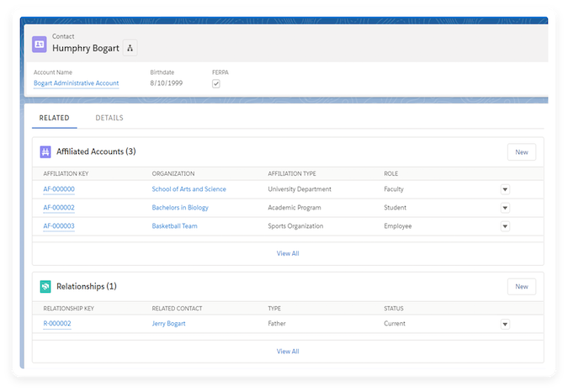568x392 pixels.
Task: Toggle the FERPA checkbox
Action: coord(216,83)
